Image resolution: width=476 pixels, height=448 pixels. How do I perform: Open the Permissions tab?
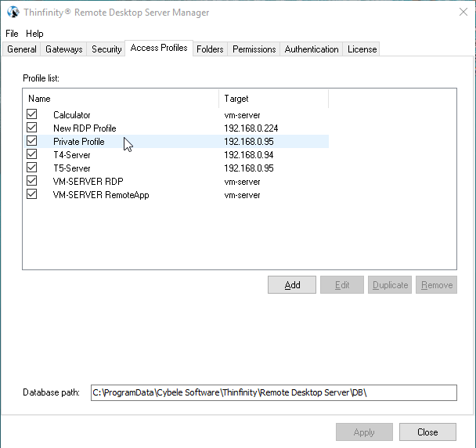254,49
